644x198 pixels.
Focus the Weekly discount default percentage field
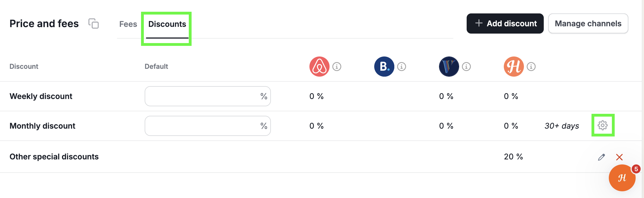(208, 96)
